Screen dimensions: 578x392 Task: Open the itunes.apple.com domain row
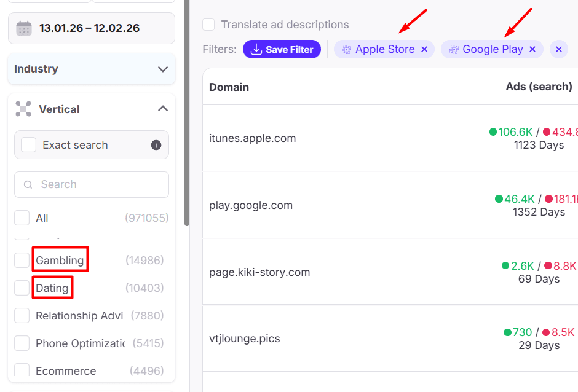(253, 138)
